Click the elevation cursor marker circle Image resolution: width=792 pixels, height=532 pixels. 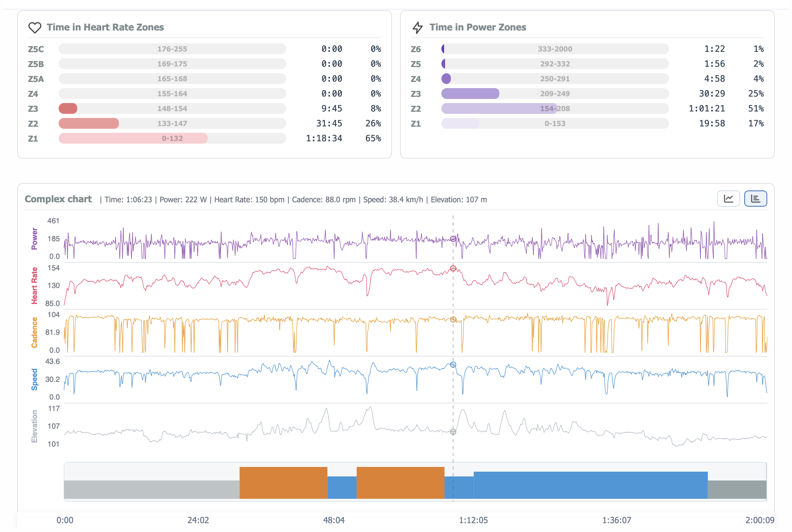pos(453,432)
